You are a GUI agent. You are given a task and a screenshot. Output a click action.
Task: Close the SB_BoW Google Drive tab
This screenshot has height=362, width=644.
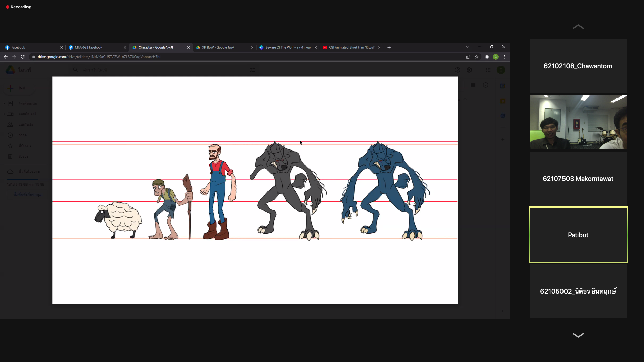pos(252,47)
